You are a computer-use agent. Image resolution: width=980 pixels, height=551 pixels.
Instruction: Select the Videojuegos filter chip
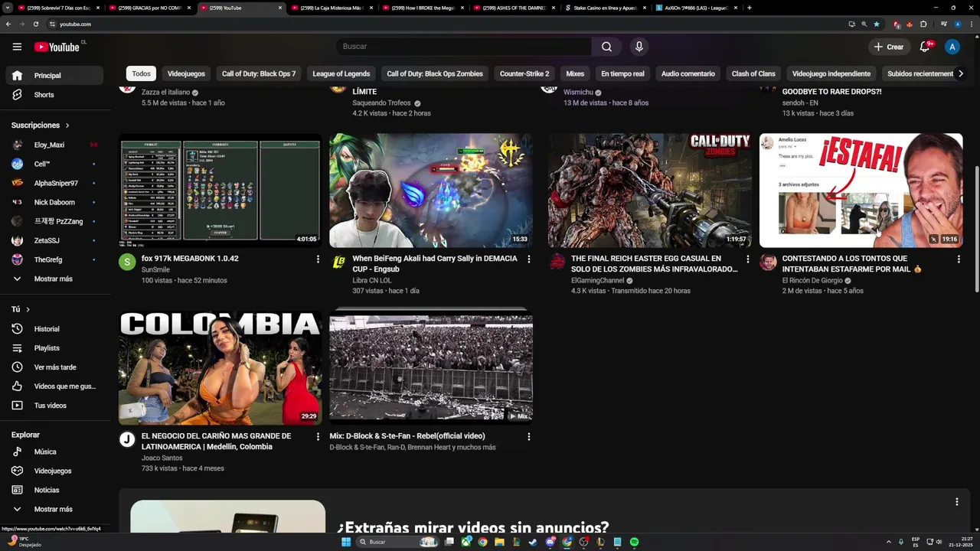tap(186, 73)
